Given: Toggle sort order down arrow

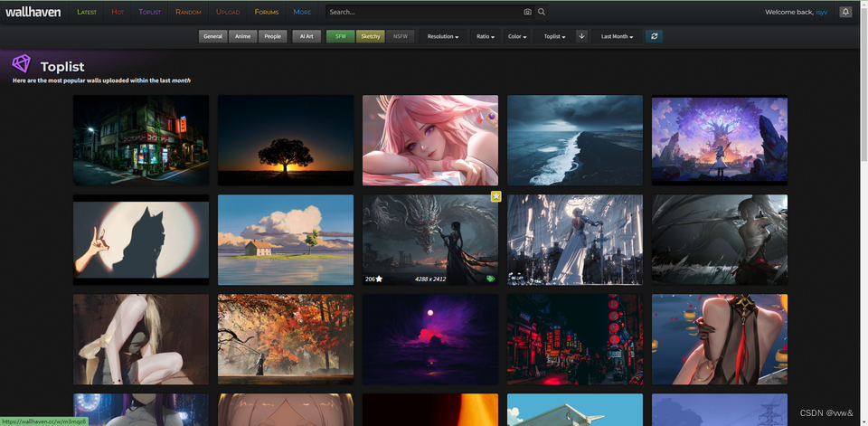Looking at the screenshot, I should click(581, 36).
